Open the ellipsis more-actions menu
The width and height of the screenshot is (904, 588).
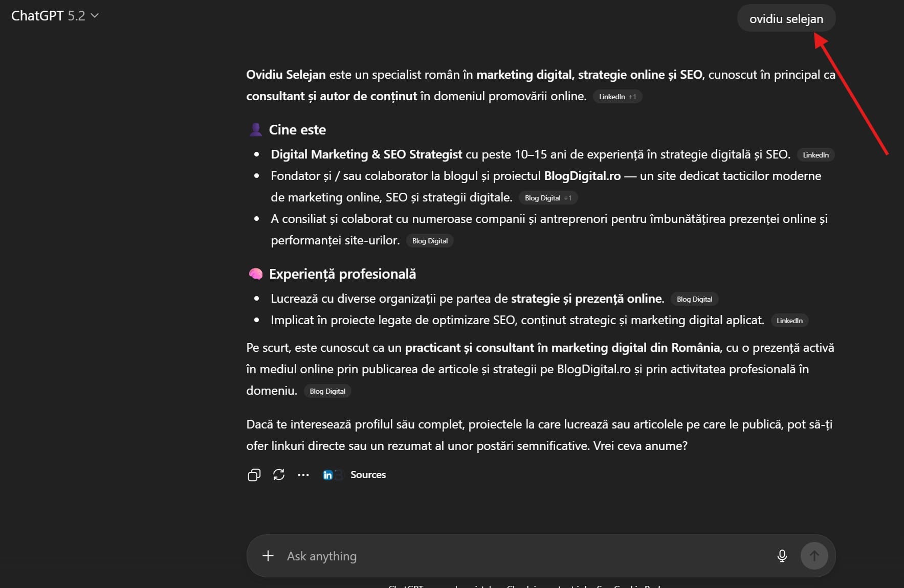pyautogui.click(x=303, y=475)
